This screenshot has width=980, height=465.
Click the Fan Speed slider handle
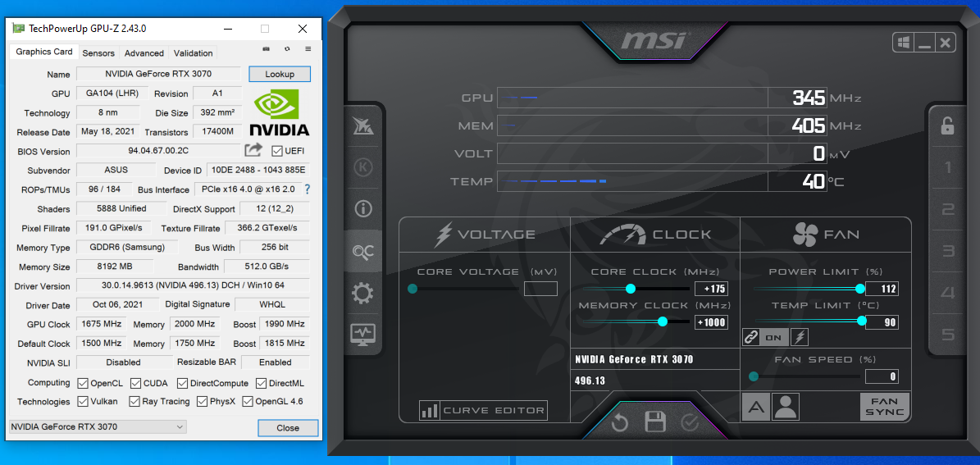click(x=753, y=376)
